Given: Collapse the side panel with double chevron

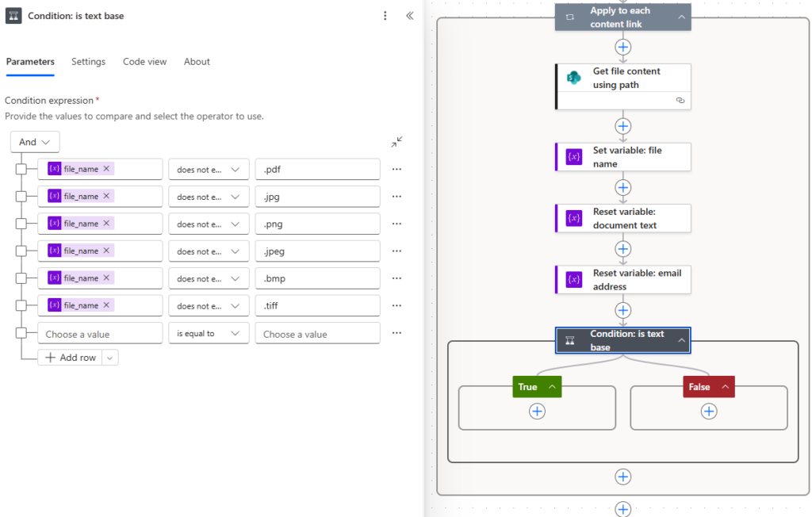Looking at the screenshot, I should 410,16.
